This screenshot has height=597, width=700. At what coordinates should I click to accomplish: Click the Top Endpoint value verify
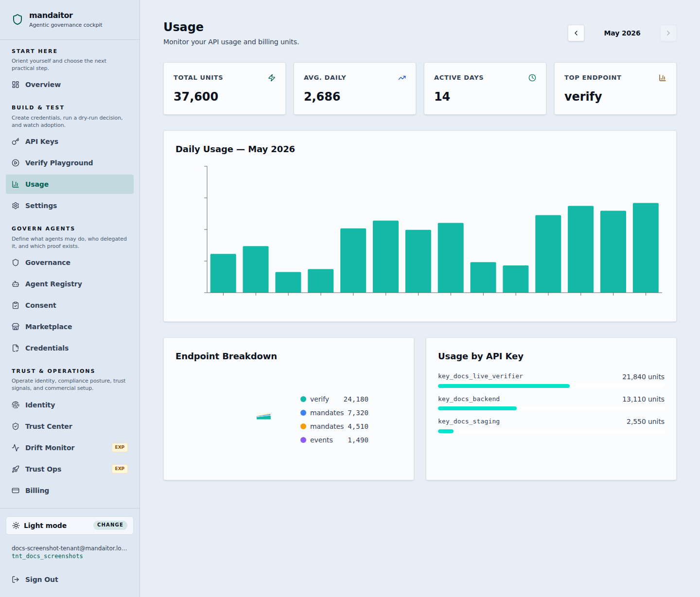coord(583,97)
